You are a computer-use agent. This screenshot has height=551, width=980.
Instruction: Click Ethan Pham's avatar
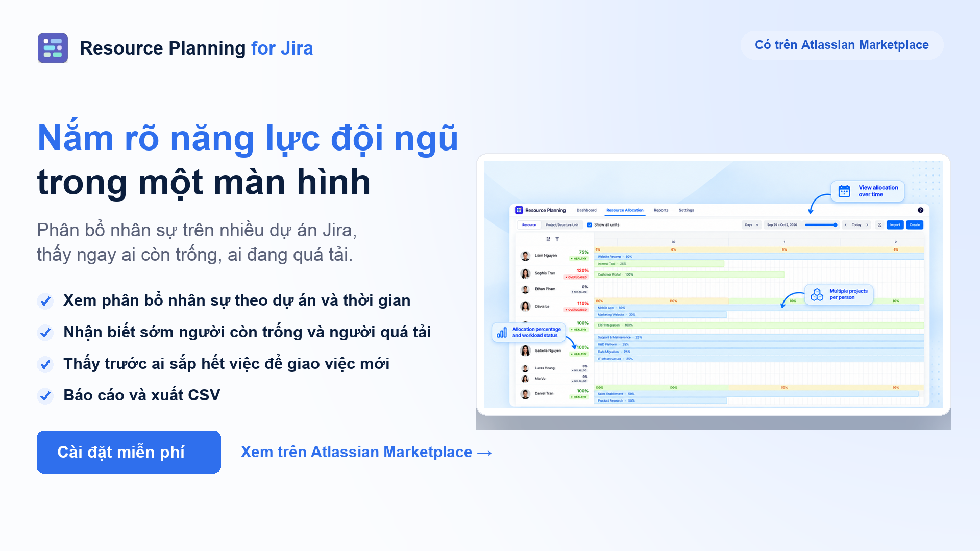coord(525,289)
